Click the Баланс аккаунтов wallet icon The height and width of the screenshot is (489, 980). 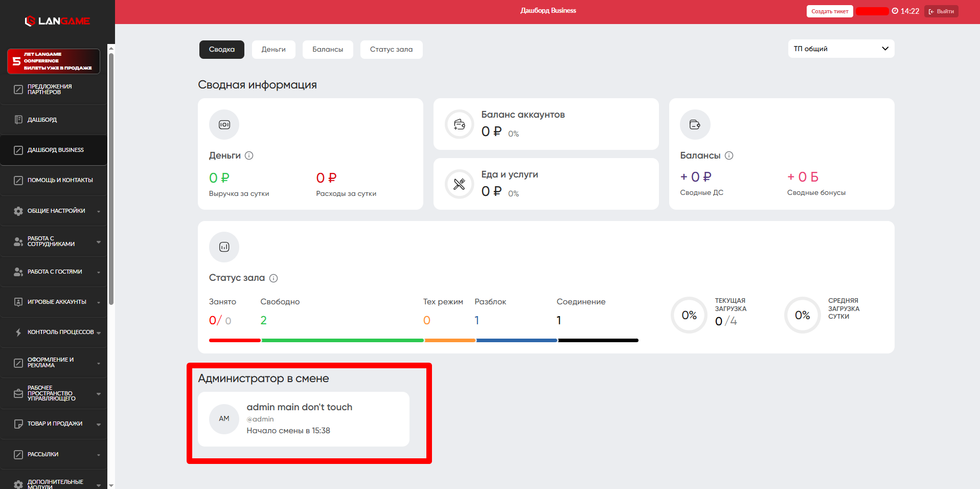(x=459, y=124)
